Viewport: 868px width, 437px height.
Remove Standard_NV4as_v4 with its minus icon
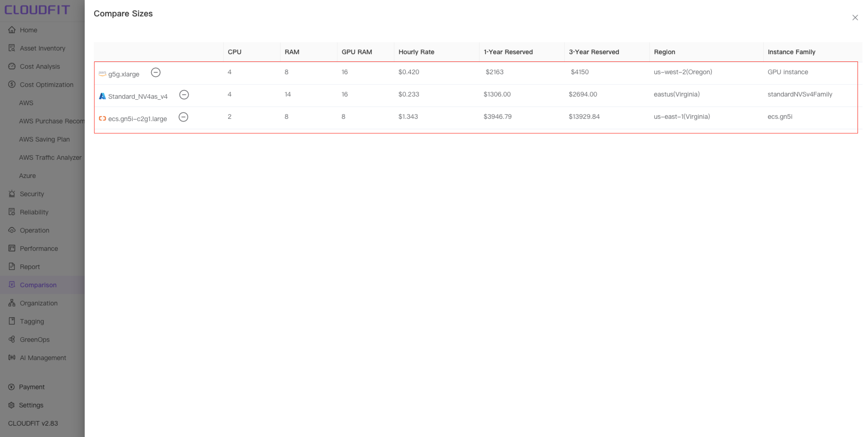184,95
